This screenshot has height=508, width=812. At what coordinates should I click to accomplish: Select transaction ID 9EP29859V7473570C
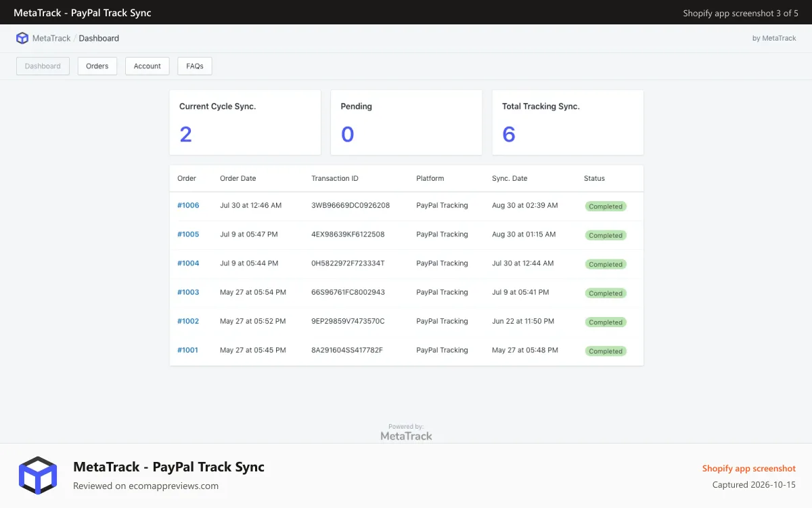[348, 321]
